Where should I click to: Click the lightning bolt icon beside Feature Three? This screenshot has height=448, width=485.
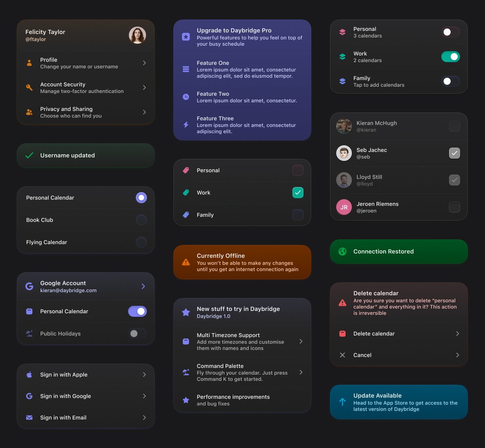coord(186,125)
